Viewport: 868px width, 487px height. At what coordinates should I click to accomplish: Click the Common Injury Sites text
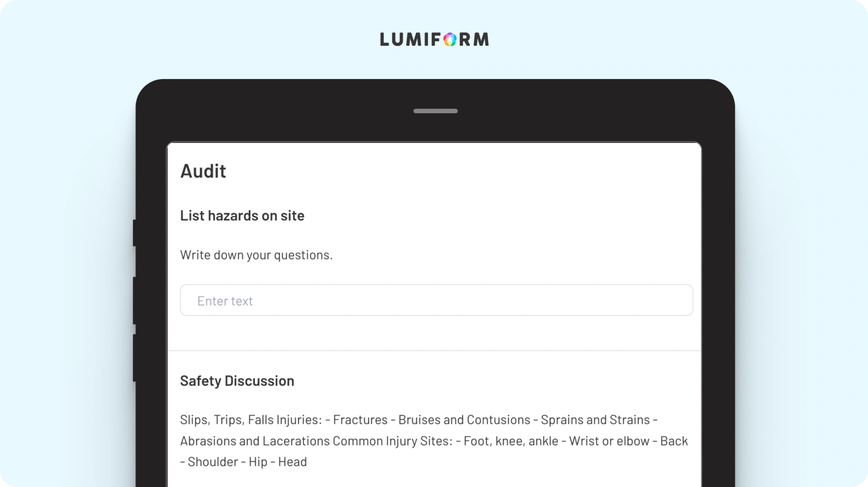(392, 441)
